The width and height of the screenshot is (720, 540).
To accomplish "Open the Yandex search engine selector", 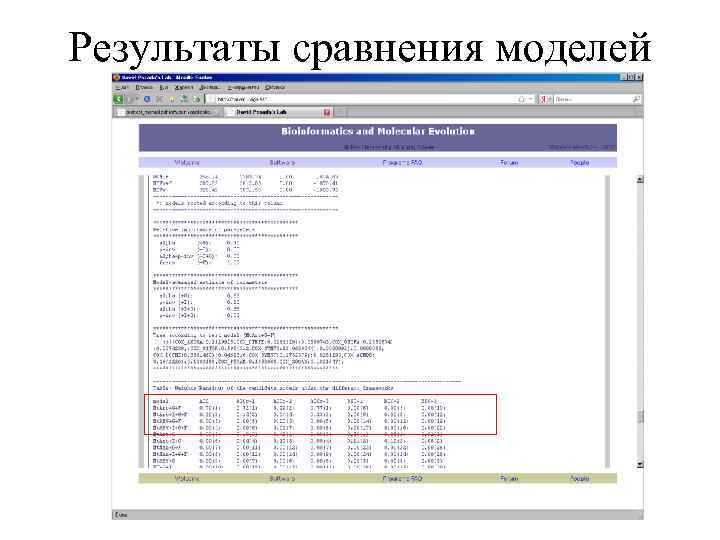I will 545,99.
